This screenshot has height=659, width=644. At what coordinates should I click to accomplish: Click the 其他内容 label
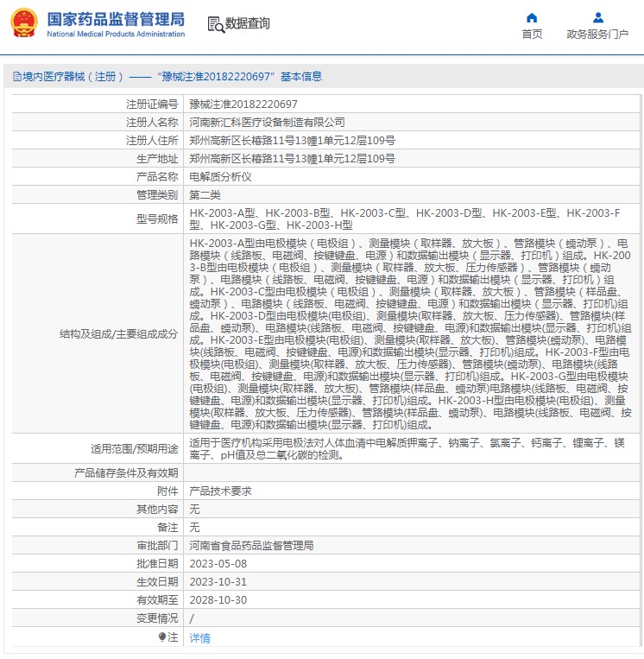coord(157,509)
